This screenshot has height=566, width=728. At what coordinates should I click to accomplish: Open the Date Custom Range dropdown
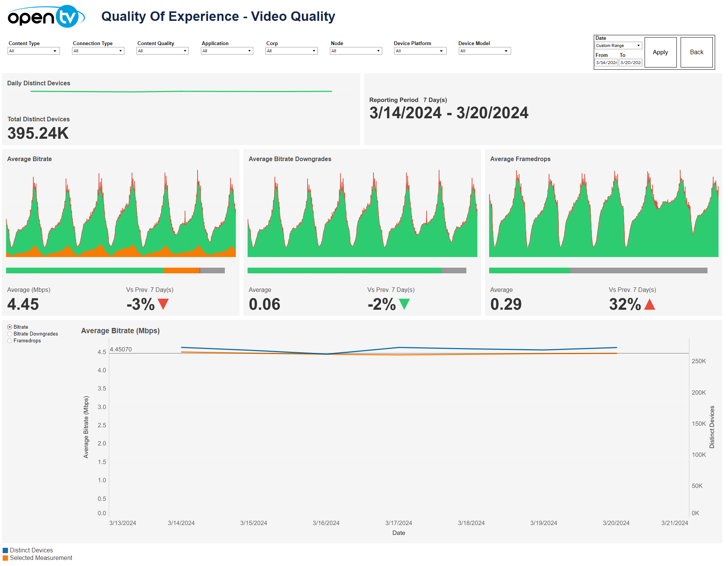(x=618, y=45)
